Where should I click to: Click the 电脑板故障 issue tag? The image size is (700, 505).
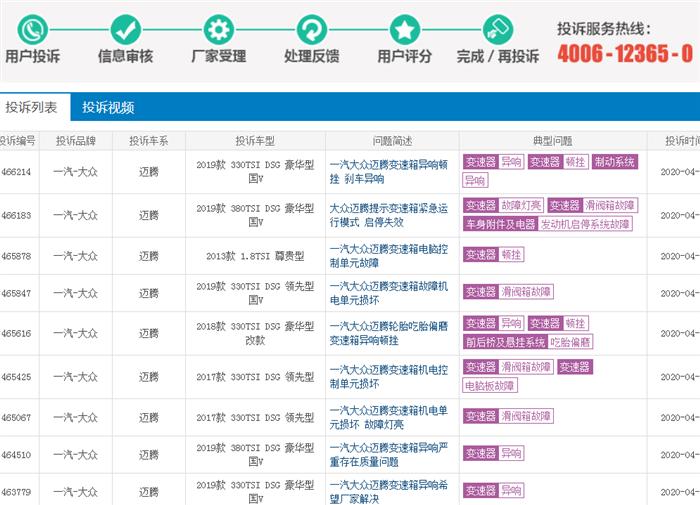490,385
